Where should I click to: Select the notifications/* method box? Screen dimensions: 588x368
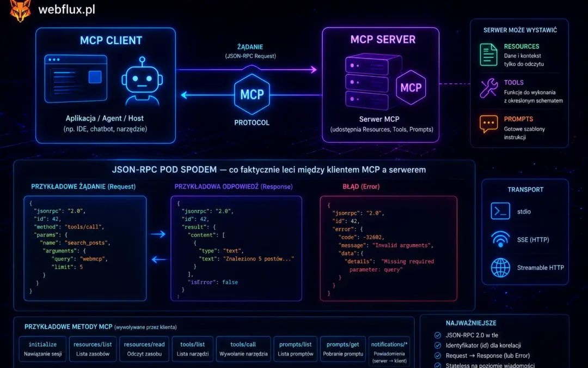389,352
